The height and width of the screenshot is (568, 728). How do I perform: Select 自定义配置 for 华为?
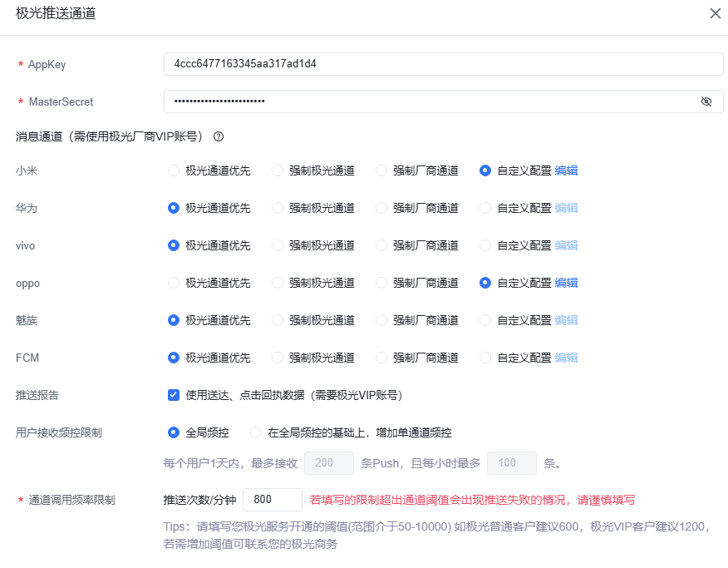pyautogui.click(x=485, y=208)
